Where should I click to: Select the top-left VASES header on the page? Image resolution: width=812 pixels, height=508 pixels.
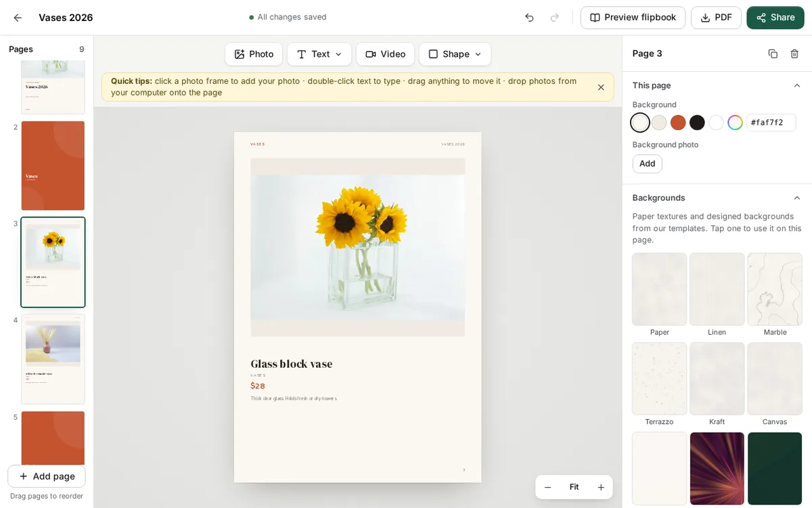click(258, 144)
